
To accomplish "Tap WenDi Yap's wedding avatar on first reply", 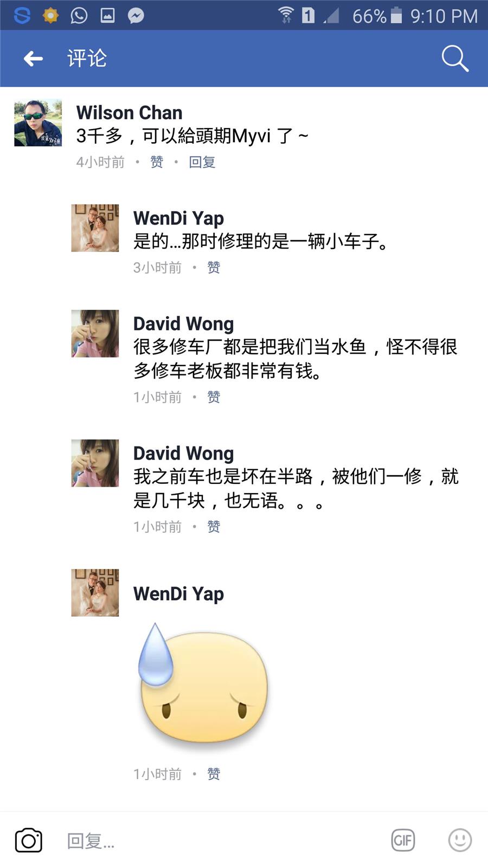I will 95,228.
